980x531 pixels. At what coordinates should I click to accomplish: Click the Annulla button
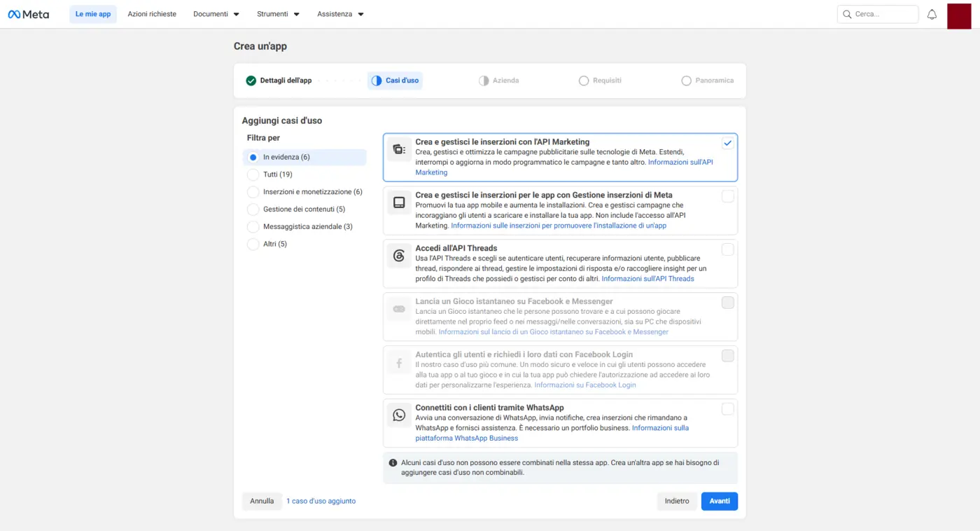click(x=262, y=501)
